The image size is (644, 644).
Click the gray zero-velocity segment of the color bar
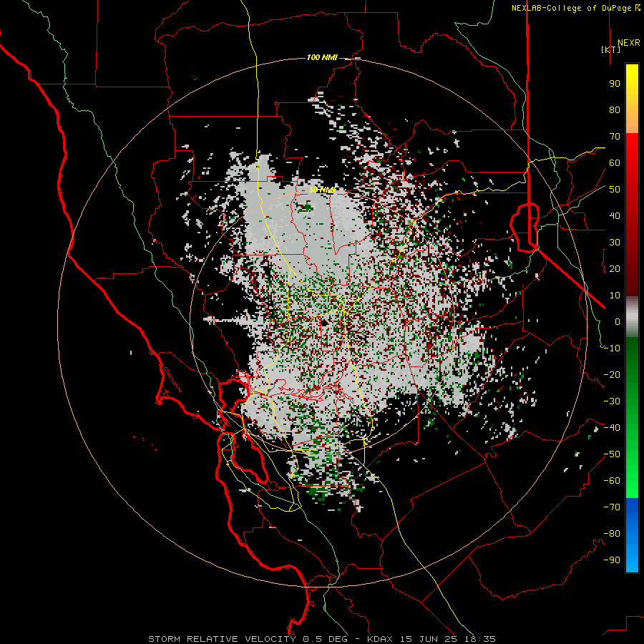tap(632, 317)
